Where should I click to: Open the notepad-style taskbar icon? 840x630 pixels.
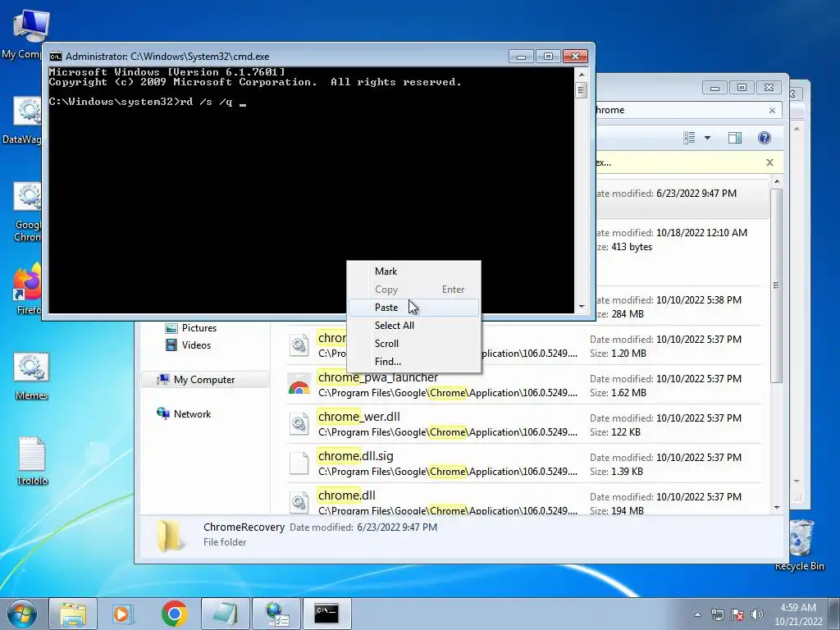pyautogui.click(x=226, y=614)
